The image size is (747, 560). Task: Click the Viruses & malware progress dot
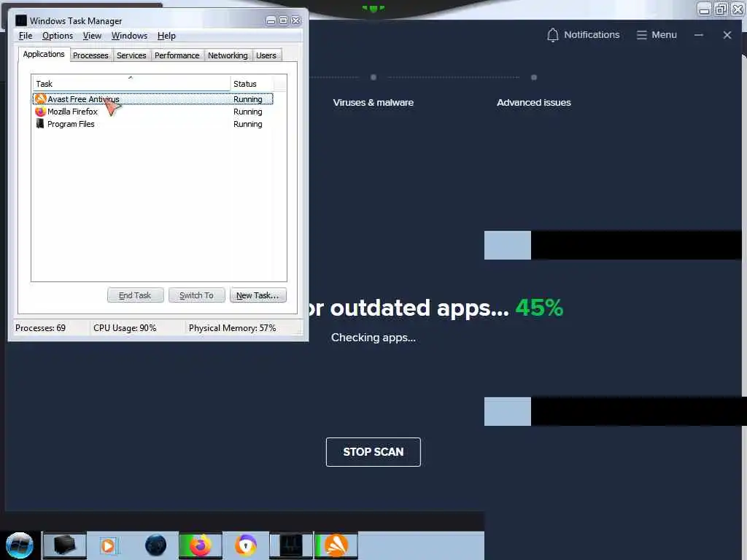(373, 77)
